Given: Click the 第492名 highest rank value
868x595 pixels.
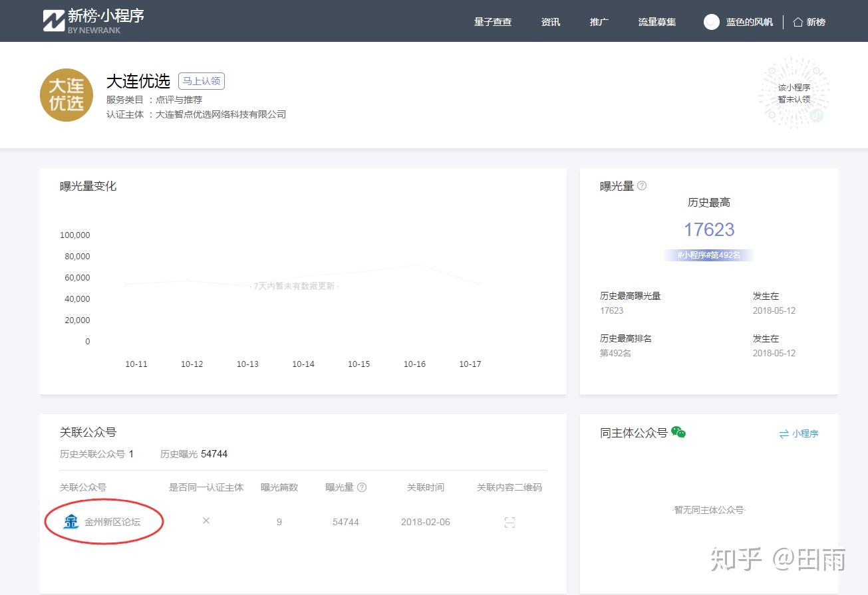Looking at the screenshot, I should coord(615,353).
